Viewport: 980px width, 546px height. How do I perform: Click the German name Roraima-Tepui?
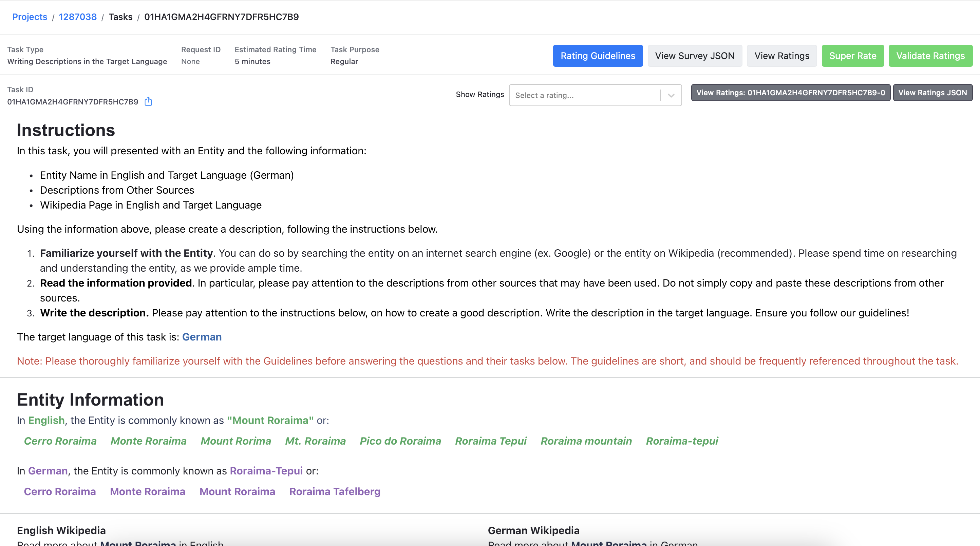tap(266, 471)
